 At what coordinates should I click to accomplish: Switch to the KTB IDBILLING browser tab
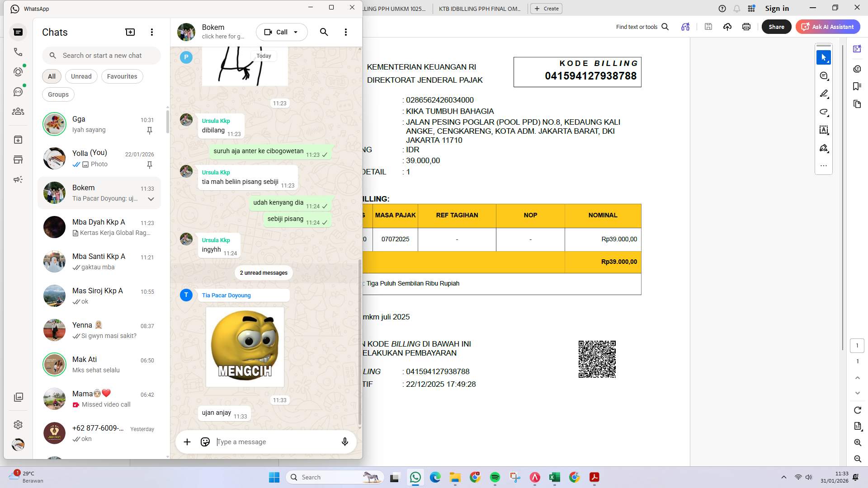pos(479,9)
